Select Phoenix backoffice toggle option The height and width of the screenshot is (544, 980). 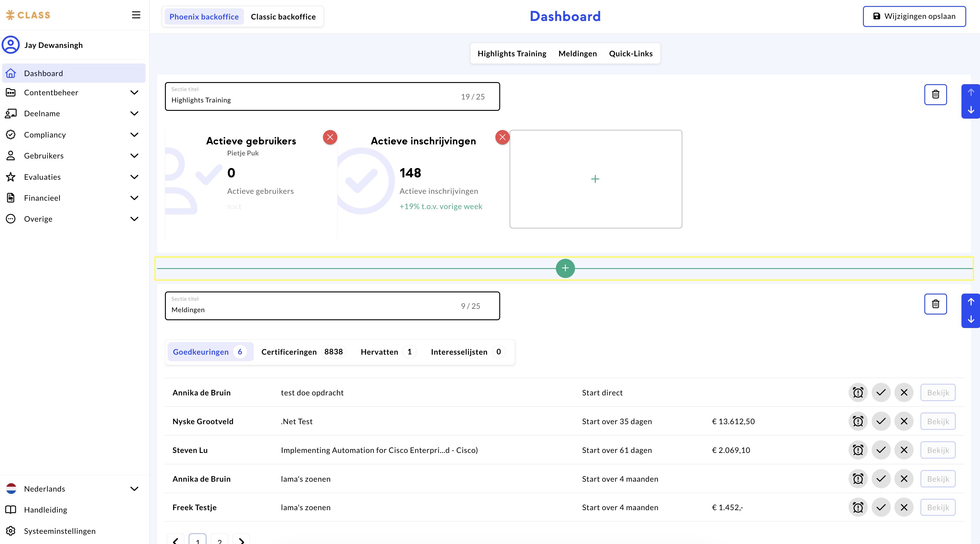204,17
